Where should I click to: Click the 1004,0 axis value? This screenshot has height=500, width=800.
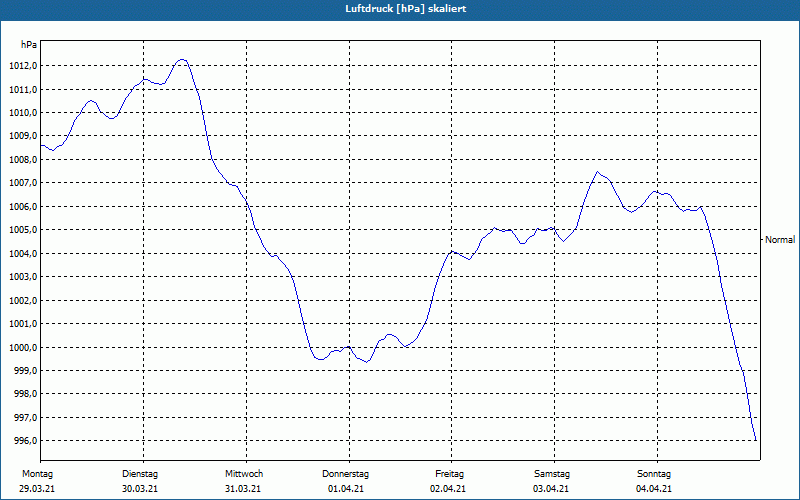[x=23, y=254]
